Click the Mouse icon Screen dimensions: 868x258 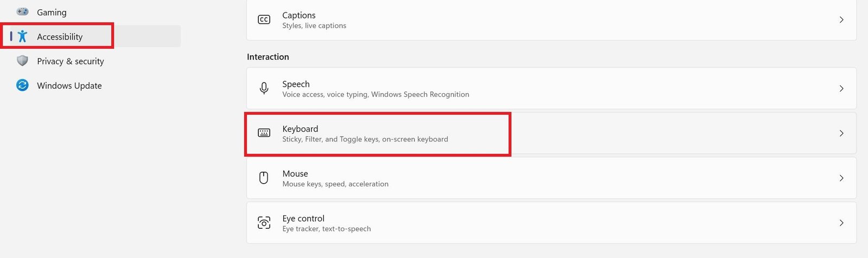pyautogui.click(x=264, y=178)
